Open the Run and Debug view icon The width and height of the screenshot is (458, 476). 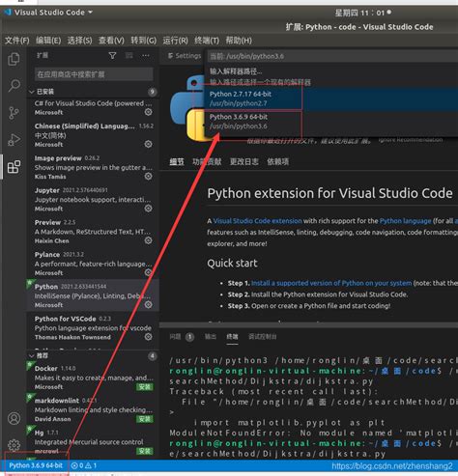[x=14, y=140]
